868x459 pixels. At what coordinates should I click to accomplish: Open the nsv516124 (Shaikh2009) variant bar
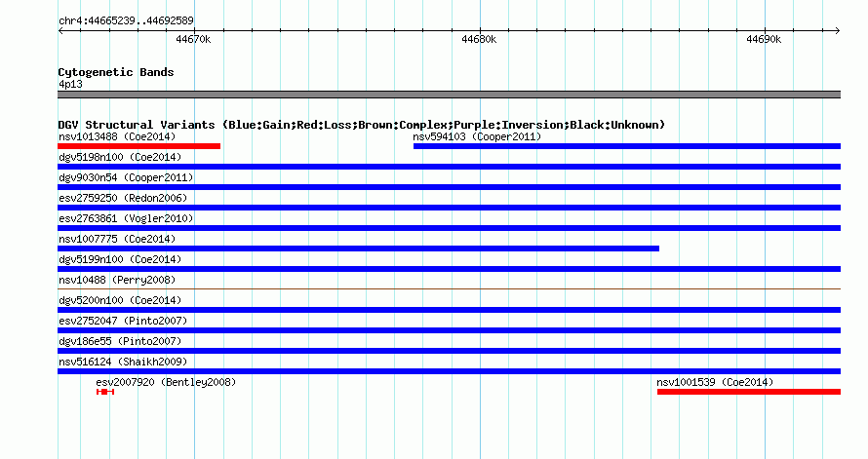click(x=449, y=371)
